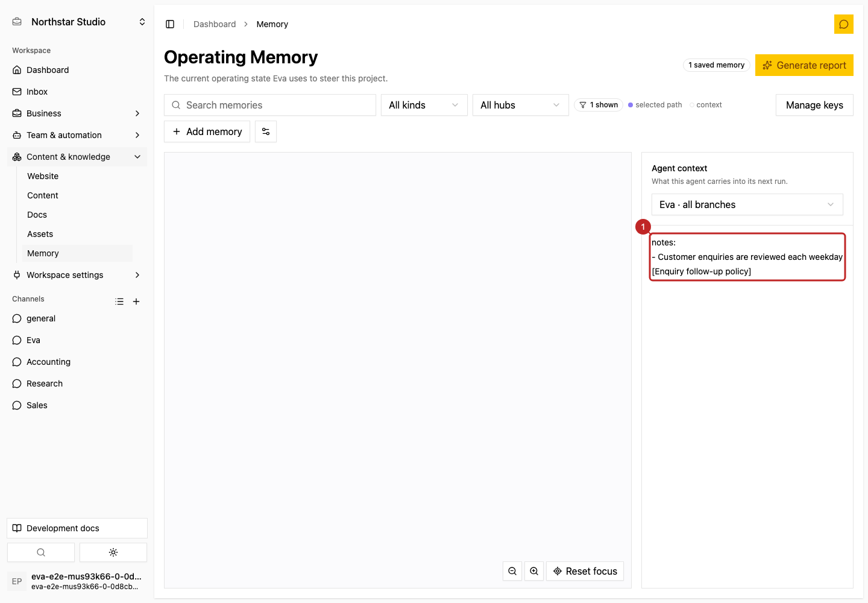Open the Sales channel

[x=77, y=405]
